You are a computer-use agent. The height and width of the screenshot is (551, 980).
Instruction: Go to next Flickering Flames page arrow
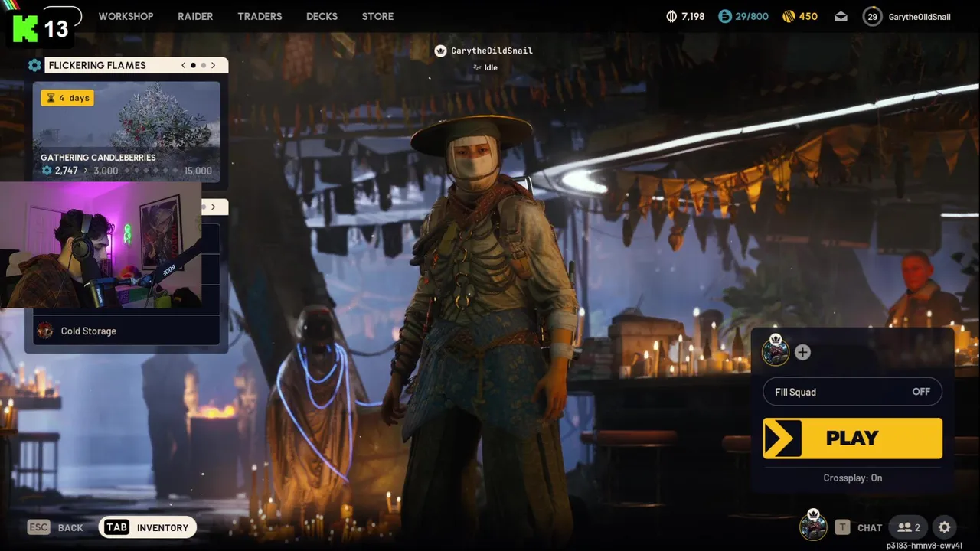(x=214, y=65)
